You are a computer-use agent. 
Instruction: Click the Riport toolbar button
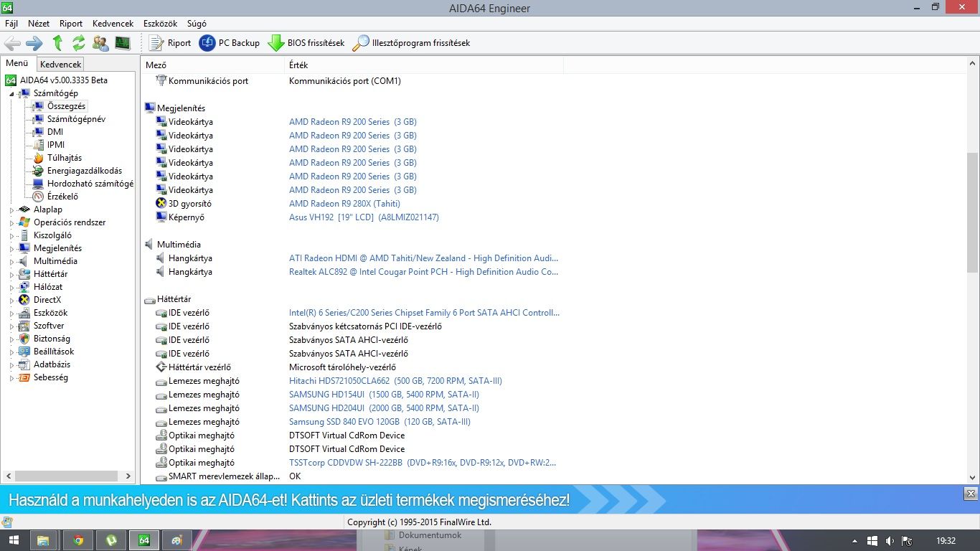click(170, 43)
